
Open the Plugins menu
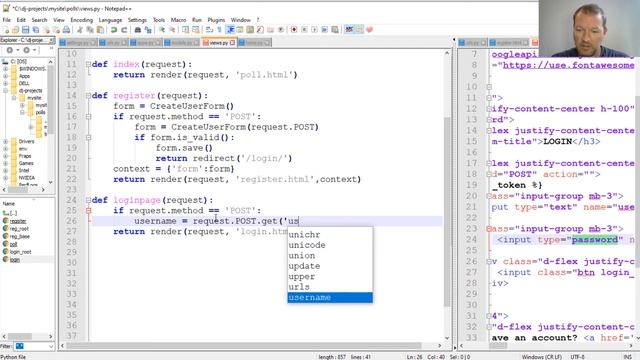216,20
